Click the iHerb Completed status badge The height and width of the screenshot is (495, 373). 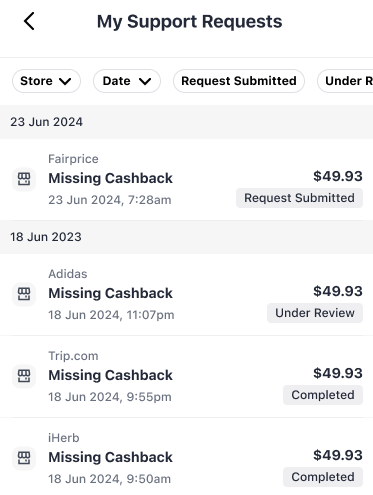coord(323,477)
